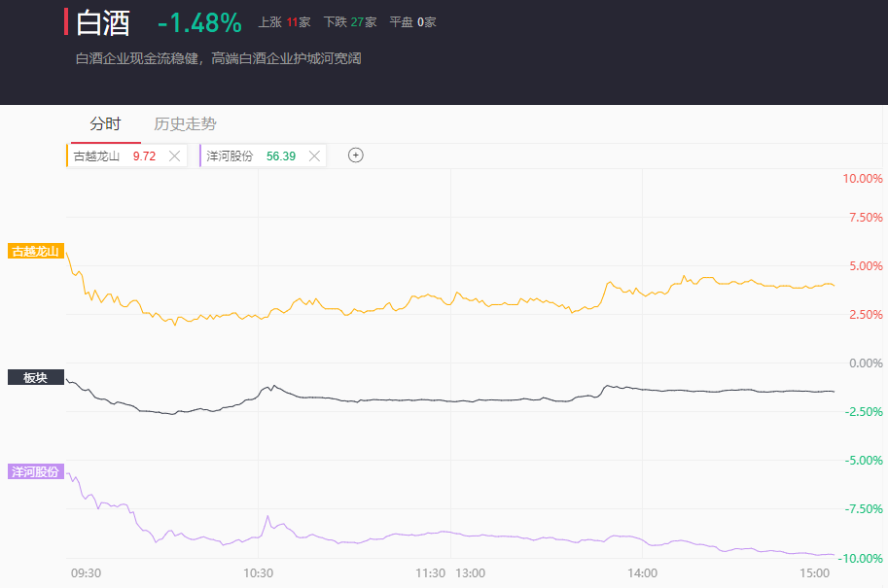Add a comparison stock with plus icon
The height and width of the screenshot is (588, 888).
356,156
